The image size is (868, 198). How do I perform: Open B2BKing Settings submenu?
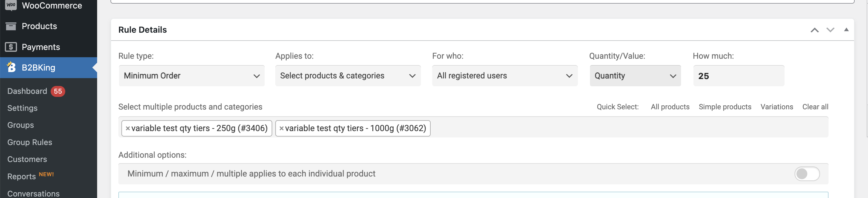pos(22,108)
